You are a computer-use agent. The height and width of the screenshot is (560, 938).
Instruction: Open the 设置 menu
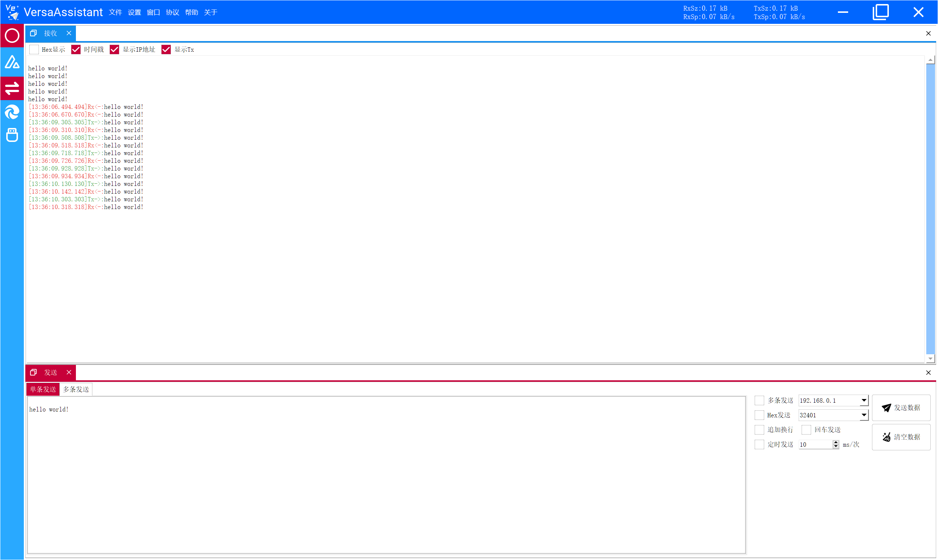tap(134, 12)
